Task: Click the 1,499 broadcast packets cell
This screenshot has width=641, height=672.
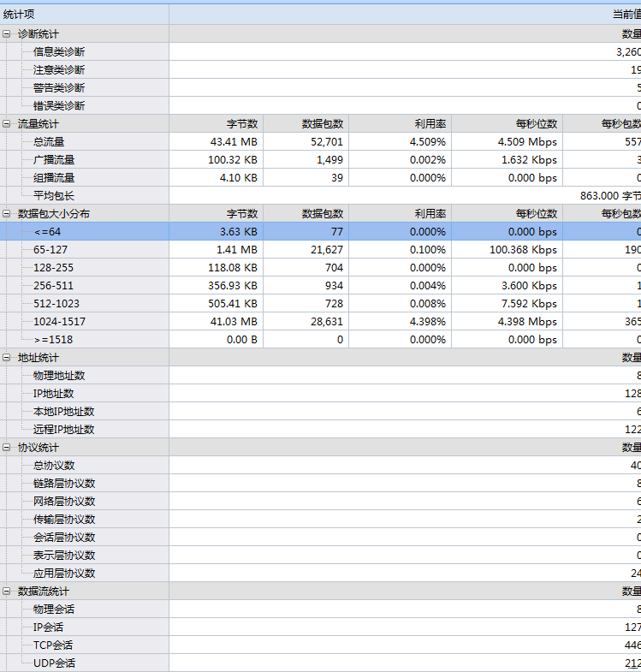Action: click(306, 160)
